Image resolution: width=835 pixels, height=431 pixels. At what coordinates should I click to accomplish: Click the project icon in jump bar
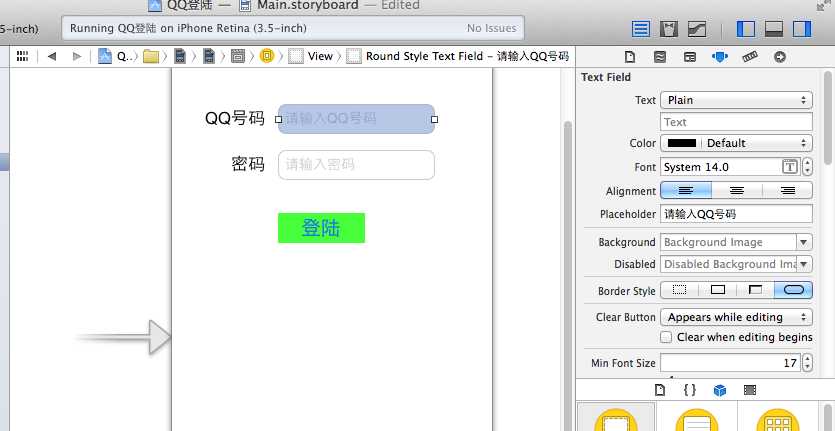pyautogui.click(x=105, y=56)
